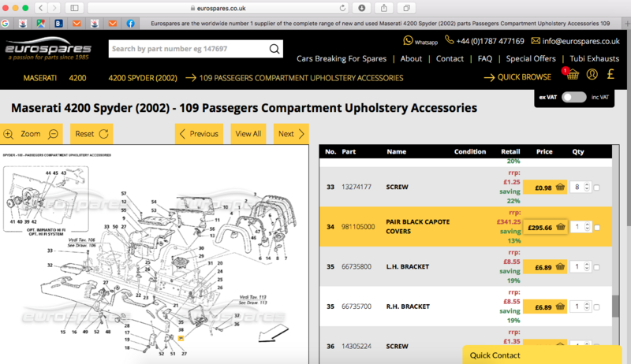Image resolution: width=631 pixels, height=364 pixels.
Task: Open the About page
Action: [411, 58]
